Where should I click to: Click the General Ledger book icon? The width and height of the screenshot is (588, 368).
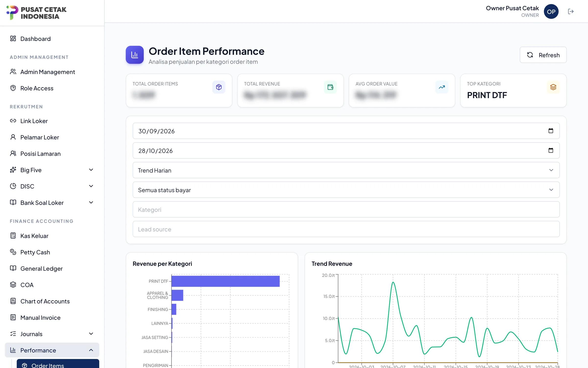point(13,268)
